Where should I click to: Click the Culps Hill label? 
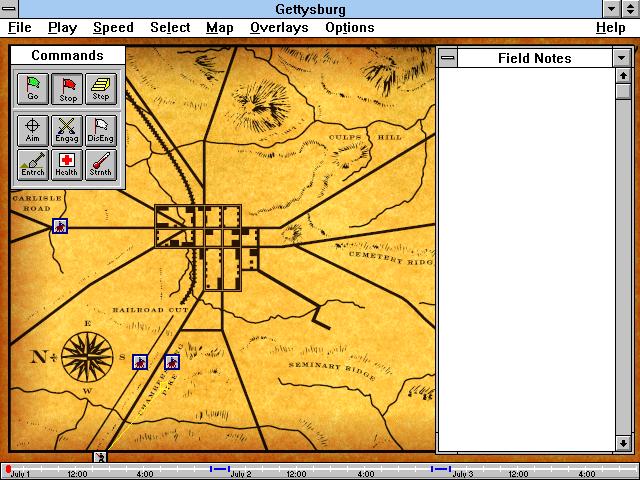365,137
